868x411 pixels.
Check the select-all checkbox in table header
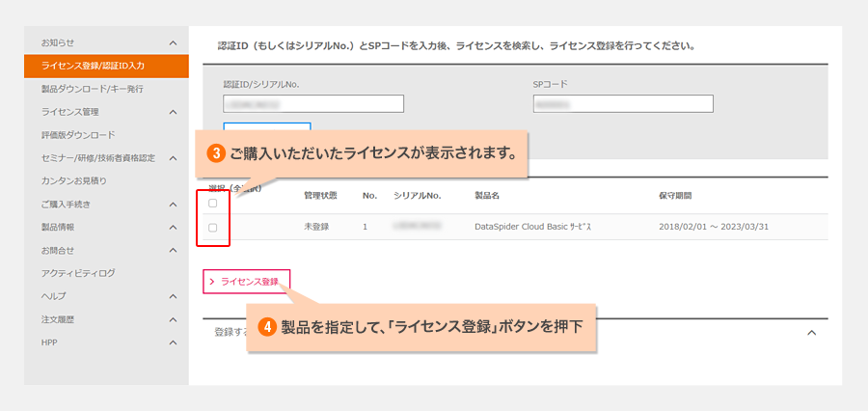(212, 204)
